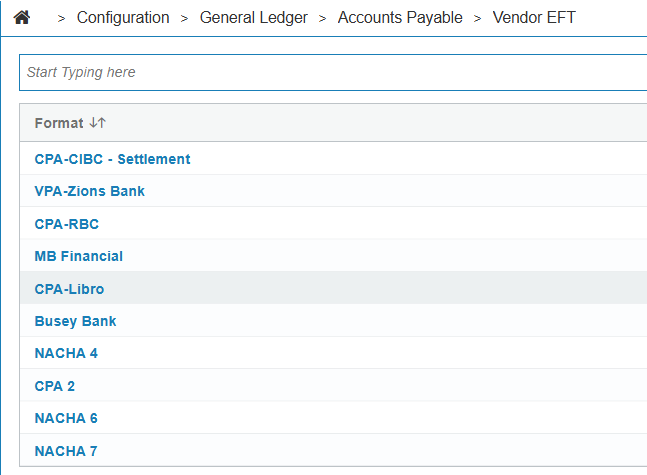The height and width of the screenshot is (475, 647).
Task: Navigate to General Ledger breadcrumb
Action: [x=253, y=17]
